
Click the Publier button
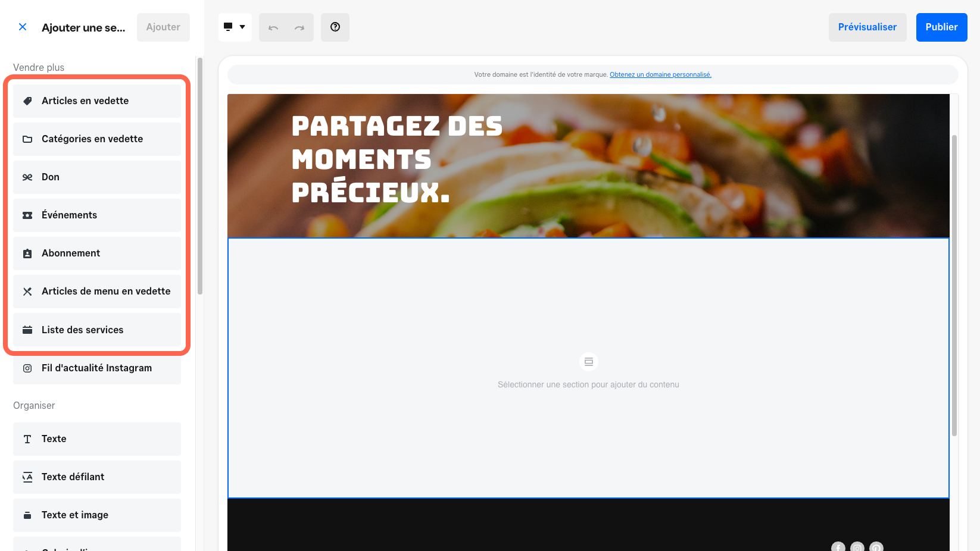point(941,27)
